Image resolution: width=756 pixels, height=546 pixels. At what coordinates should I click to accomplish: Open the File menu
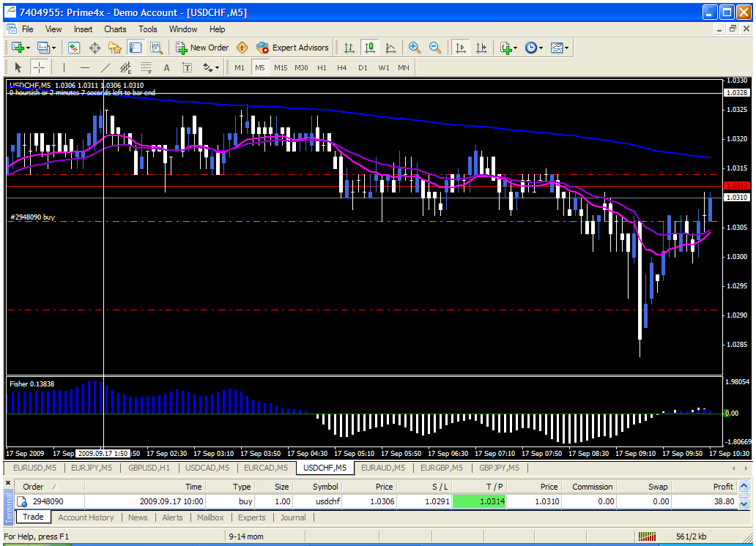coord(28,29)
